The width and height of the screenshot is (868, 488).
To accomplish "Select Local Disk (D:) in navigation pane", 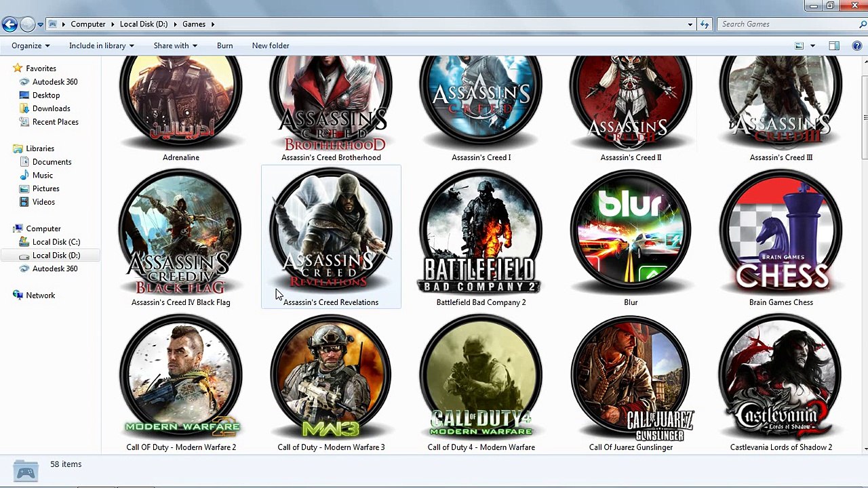I will tap(50, 256).
